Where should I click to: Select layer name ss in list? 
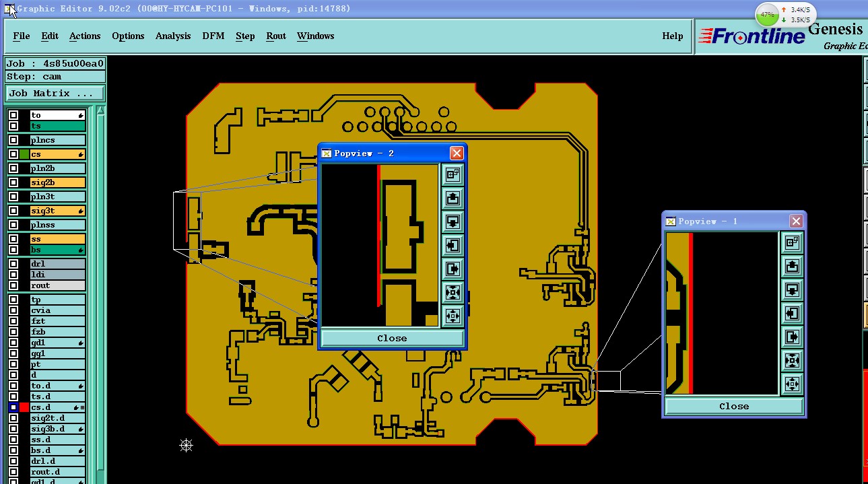[58, 239]
